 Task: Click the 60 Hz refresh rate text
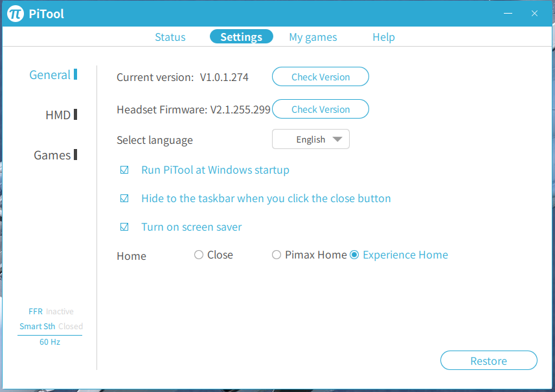[50, 341]
